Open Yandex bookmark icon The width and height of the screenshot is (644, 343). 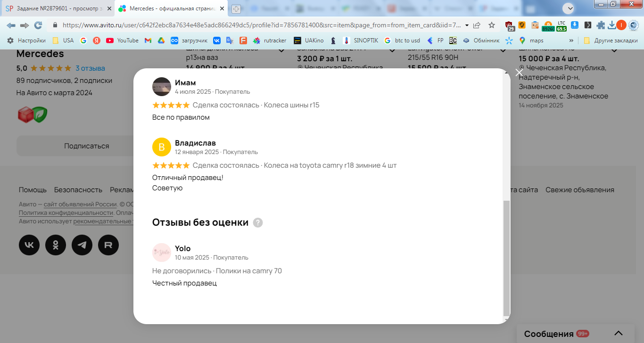click(x=97, y=41)
